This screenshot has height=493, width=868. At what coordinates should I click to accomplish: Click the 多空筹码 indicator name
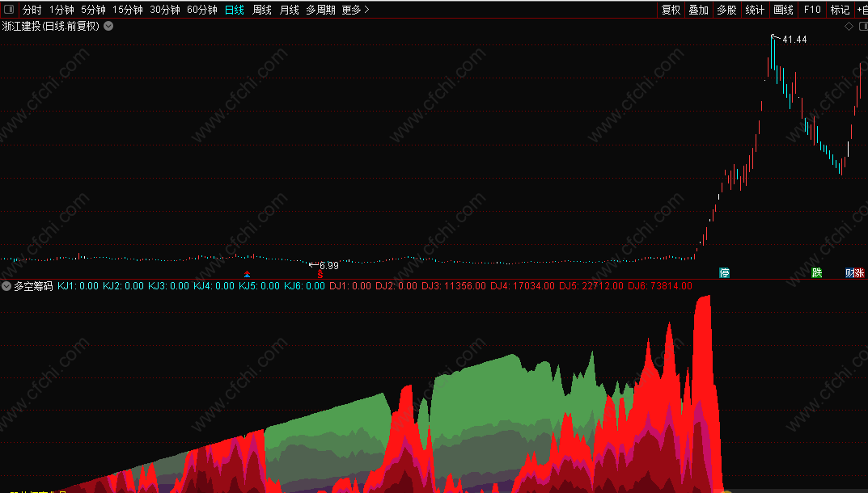click(33, 286)
